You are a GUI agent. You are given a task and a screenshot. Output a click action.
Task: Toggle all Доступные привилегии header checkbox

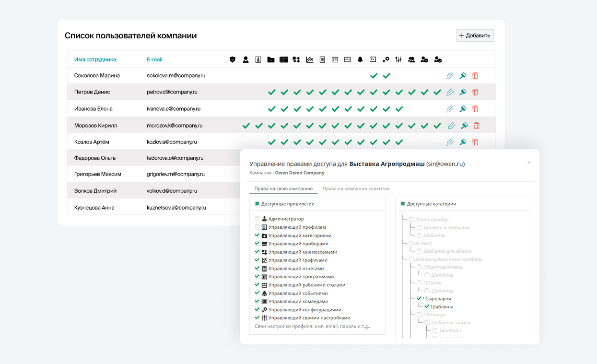(257, 204)
